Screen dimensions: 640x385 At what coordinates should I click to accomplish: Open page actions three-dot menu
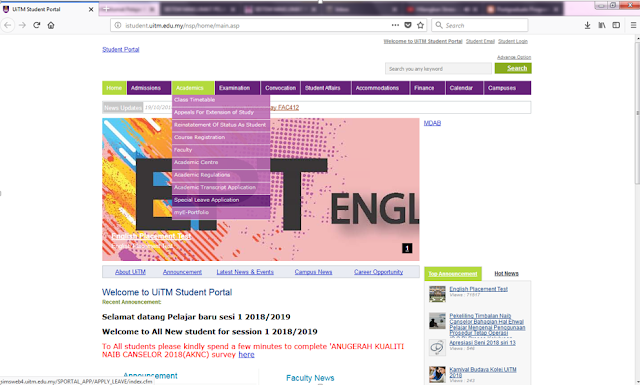point(395,25)
